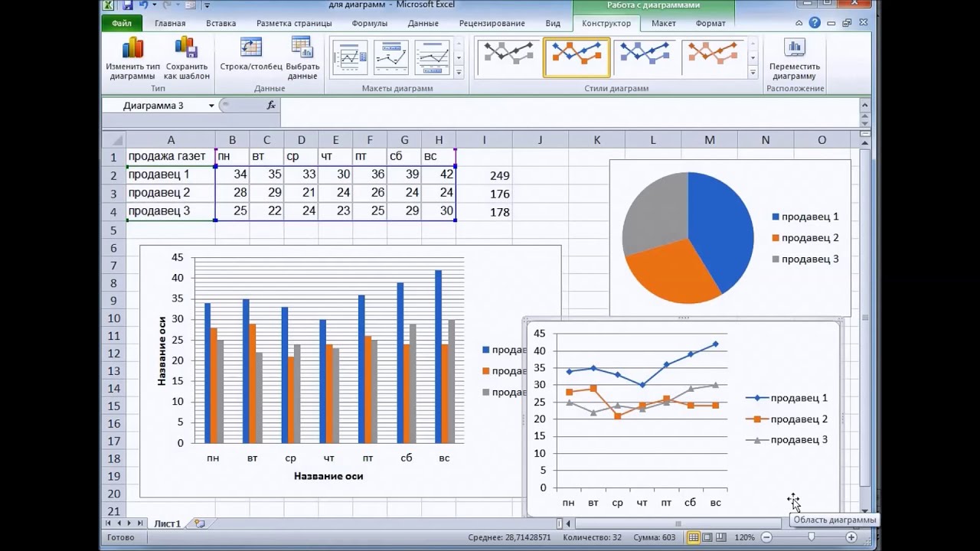Click Save as Template (Сохранить как шаблон)
Viewport: 980px width, 551px height.
(187, 58)
